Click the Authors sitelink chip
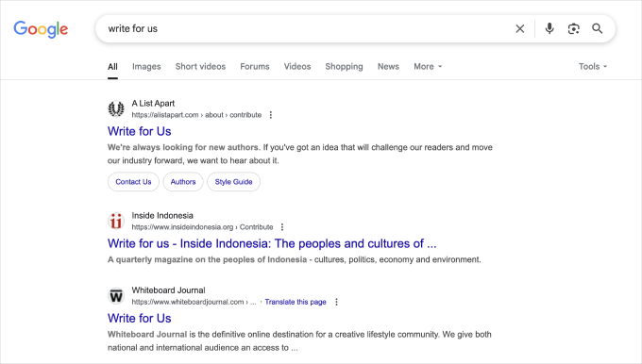The height and width of the screenshot is (364, 642). pyautogui.click(x=183, y=182)
